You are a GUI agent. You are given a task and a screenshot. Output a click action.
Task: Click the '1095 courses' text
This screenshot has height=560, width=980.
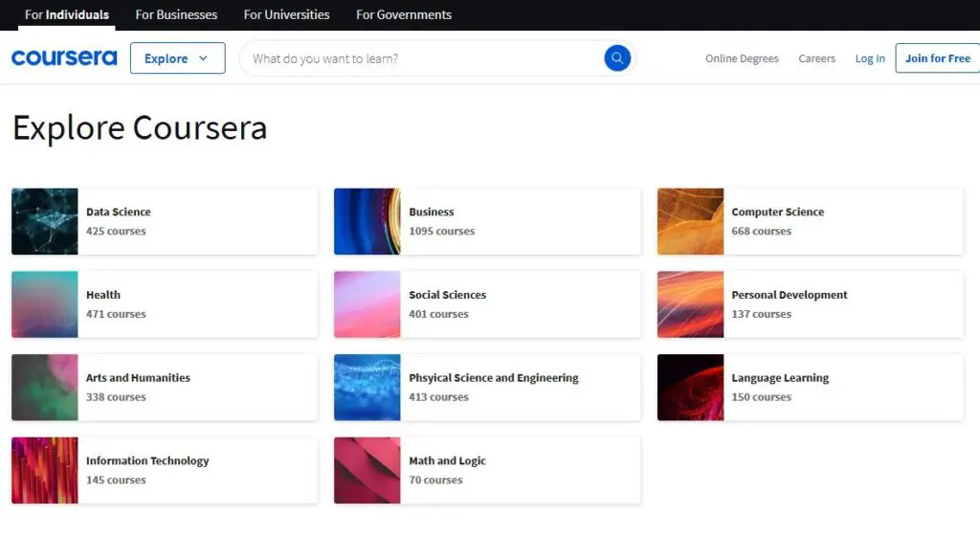[441, 231]
